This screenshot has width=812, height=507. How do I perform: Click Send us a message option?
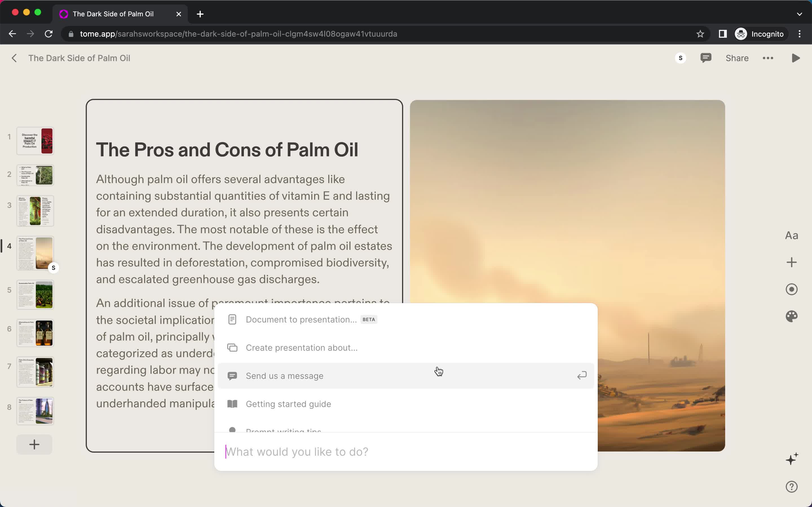pos(284,375)
